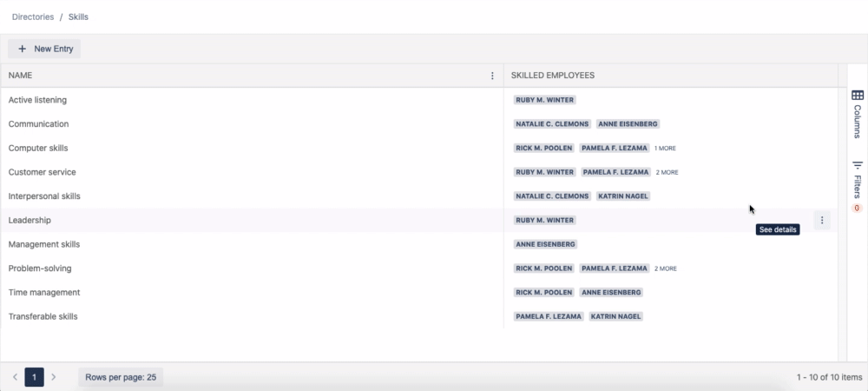The width and height of the screenshot is (868, 391).
Task: Select the Communication skill row
Action: point(38,124)
